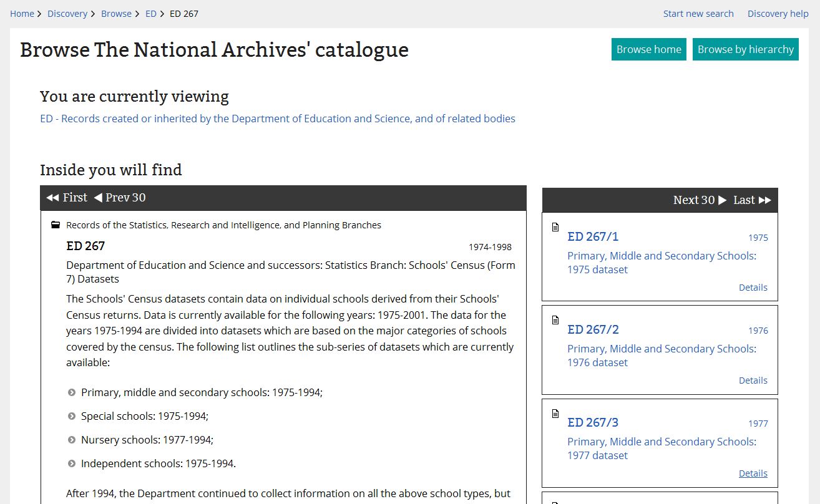
Task: Jump to Last page of records
Action: point(752,200)
